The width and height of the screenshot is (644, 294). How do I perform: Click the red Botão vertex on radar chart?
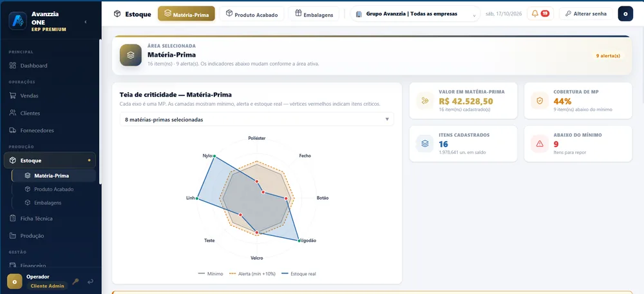(x=286, y=198)
